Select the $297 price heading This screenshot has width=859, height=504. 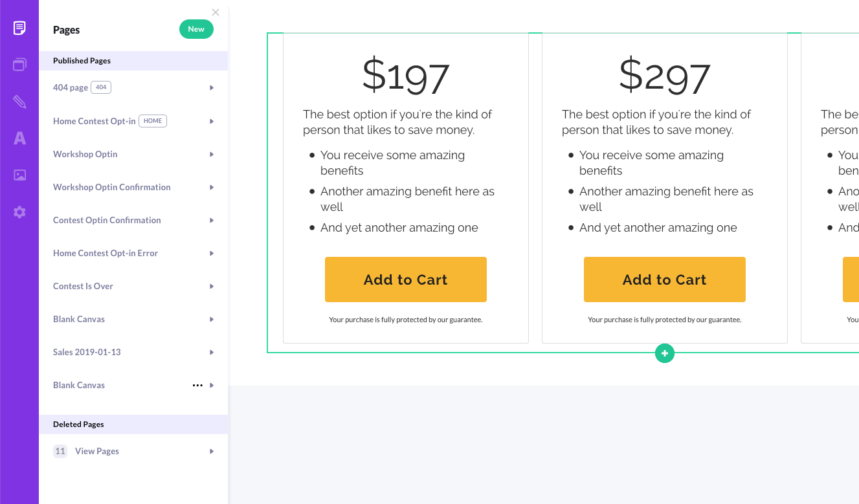click(x=665, y=75)
